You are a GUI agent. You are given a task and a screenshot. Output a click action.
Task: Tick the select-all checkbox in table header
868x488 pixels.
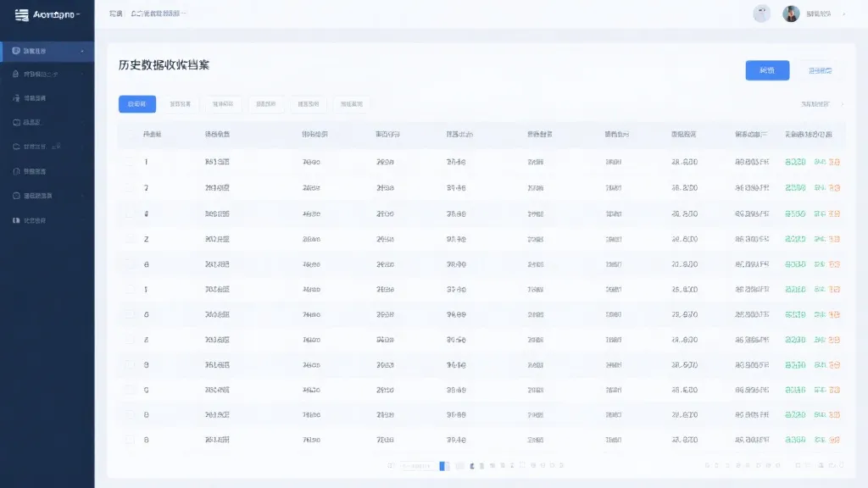[x=130, y=135]
